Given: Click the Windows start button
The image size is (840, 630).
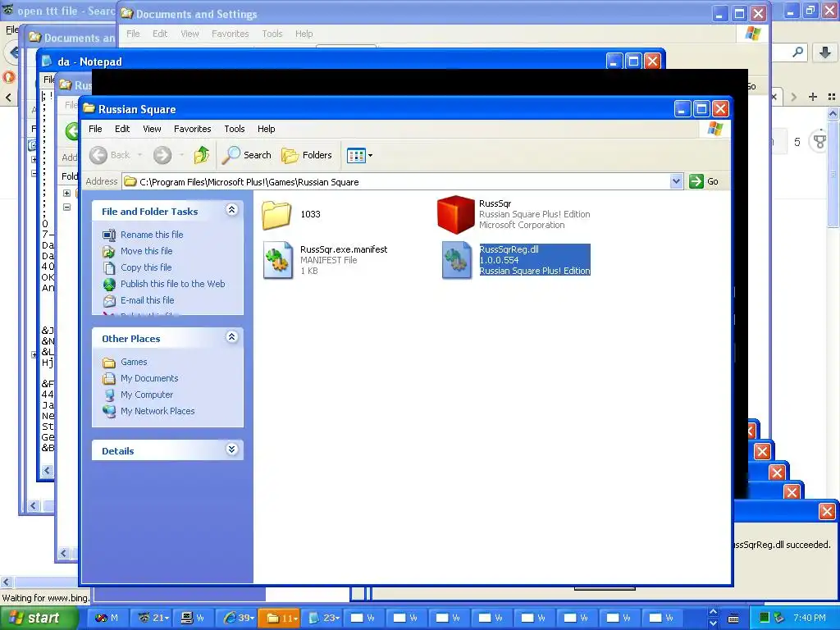Looking at the screenshot, I should coord(39,618).
